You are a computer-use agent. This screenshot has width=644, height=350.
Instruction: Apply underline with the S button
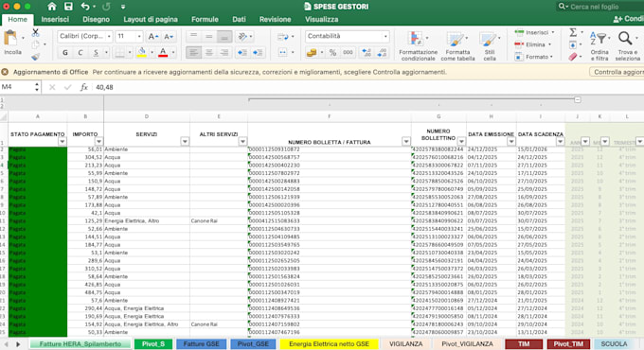click(x=96, y=53)
